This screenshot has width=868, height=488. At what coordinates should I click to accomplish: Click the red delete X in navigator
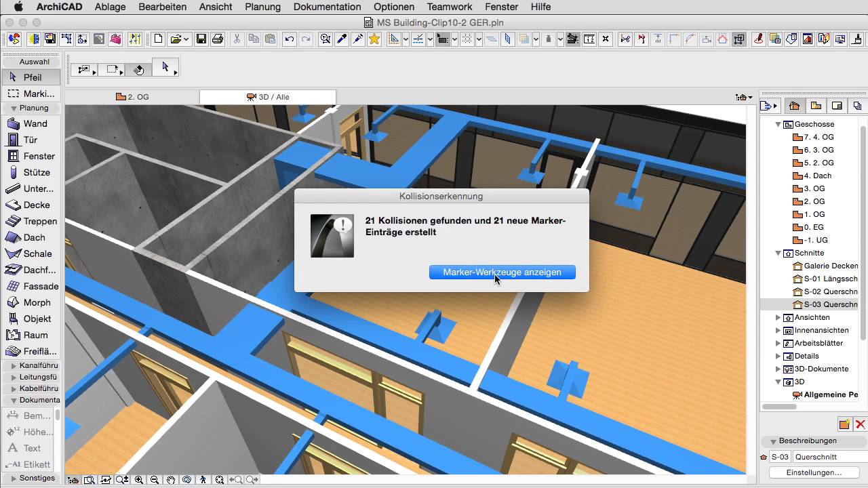pos(861,425)
